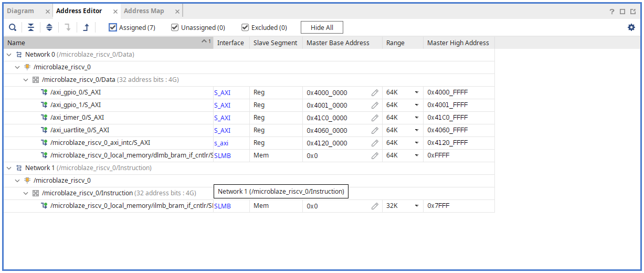
Task: Uncheck the Assigned (7) checkbox
Action: 113,27
